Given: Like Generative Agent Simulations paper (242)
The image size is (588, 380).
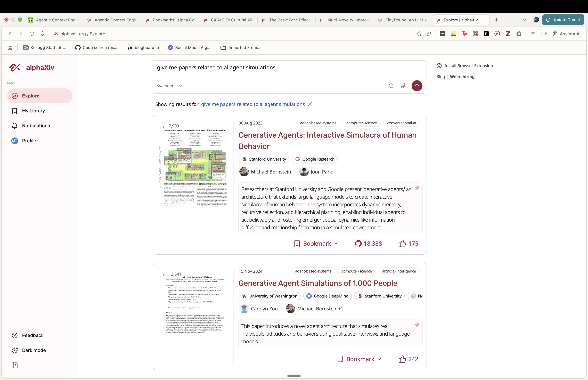Looking at the screenshot, I should click(408, 359).
